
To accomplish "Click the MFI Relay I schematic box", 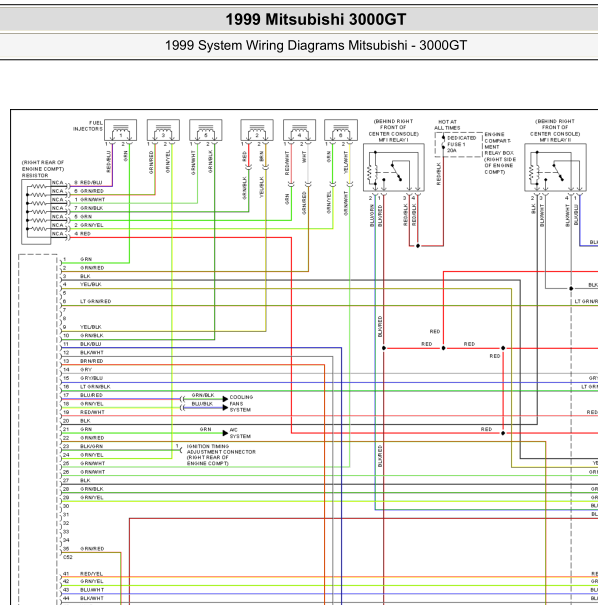I will 394,167.
